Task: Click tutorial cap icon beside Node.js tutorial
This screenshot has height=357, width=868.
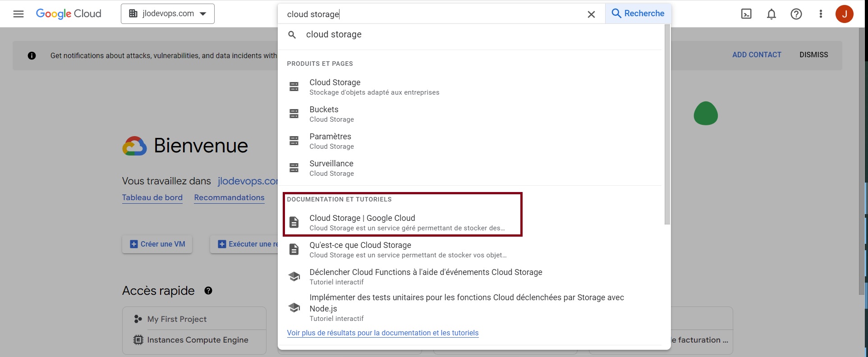Action: point(294,307)
